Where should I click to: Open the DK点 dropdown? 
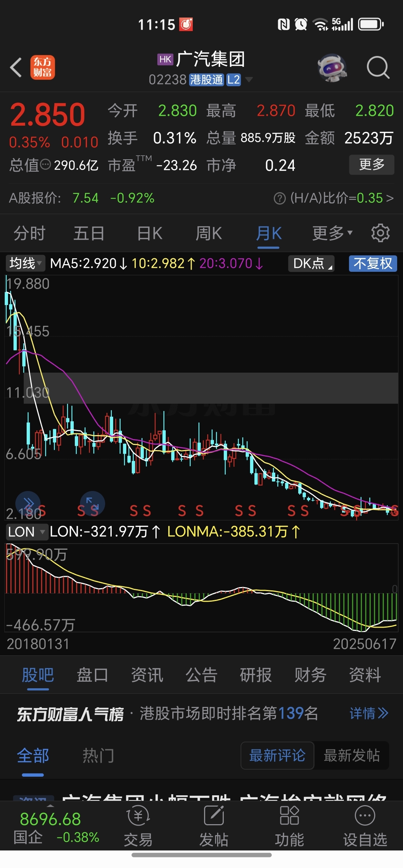click(311, 263)
